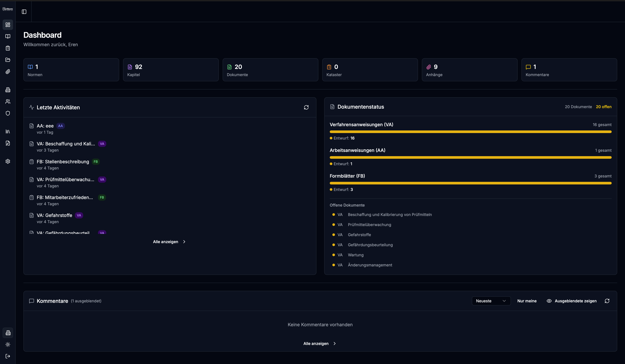Open the Dokumente stat card
The image size is (625, 364).
(270, 70)
